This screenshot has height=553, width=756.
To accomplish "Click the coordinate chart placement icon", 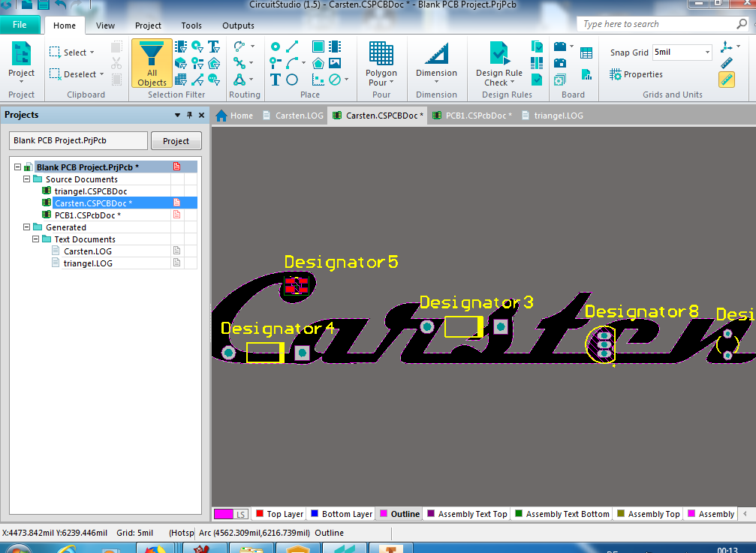I will 318,80.
